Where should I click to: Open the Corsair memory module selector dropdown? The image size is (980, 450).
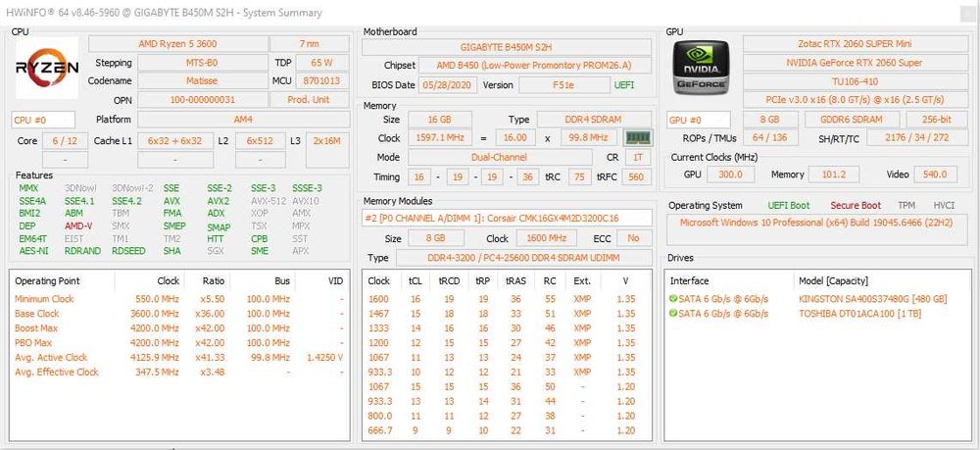(x=507, y=218)
